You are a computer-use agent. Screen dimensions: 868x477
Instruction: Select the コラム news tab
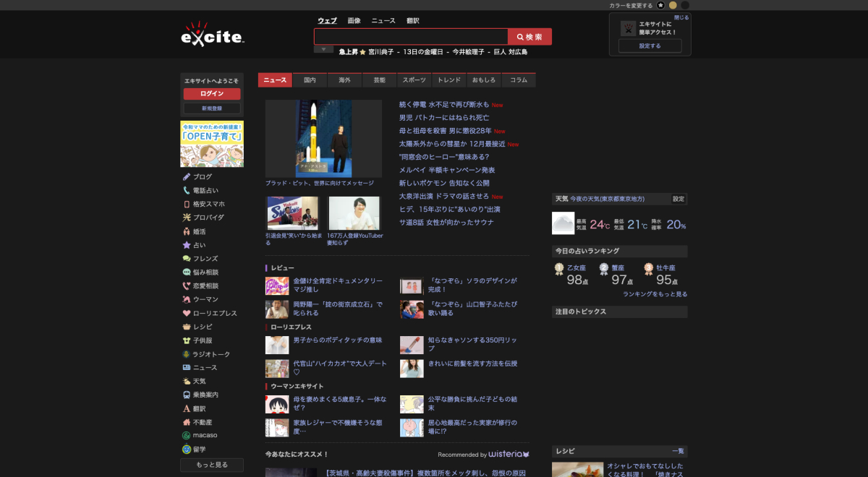518,80
